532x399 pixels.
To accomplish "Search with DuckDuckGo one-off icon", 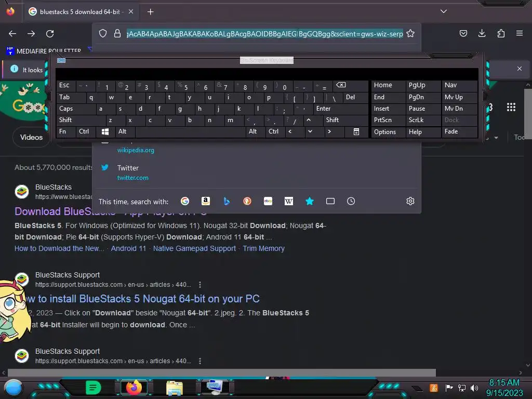I will coord(247,201).
